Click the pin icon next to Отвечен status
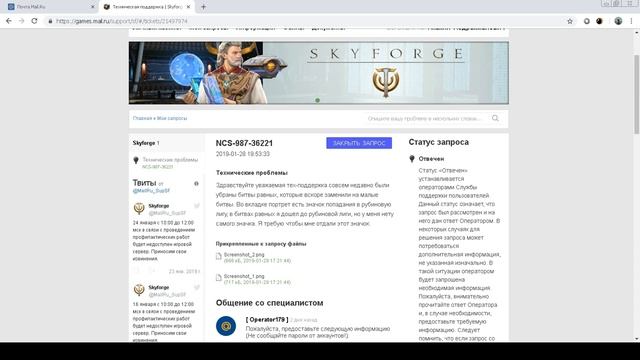Viewport: 640px width, 360px height. [x=412, y=159]
